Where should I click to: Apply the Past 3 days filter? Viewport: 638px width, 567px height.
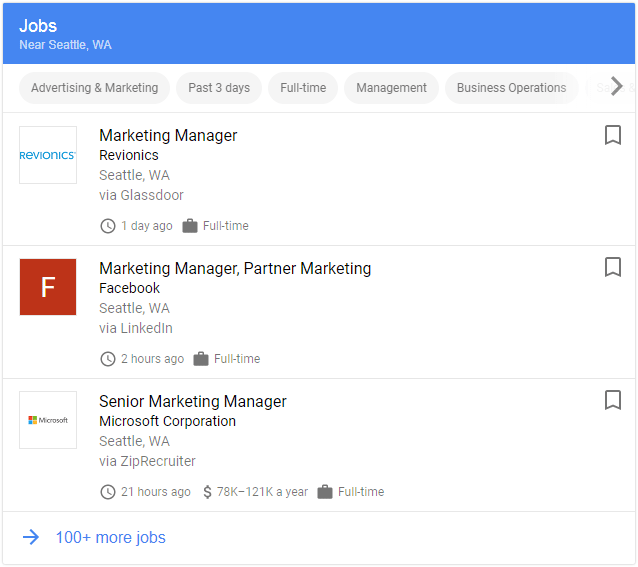click(x=219, y=88)
